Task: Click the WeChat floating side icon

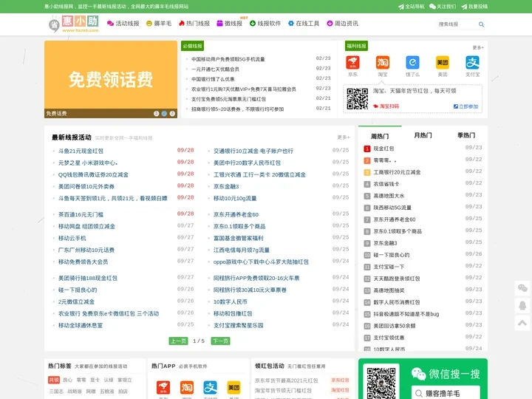Action: point(522,288)
